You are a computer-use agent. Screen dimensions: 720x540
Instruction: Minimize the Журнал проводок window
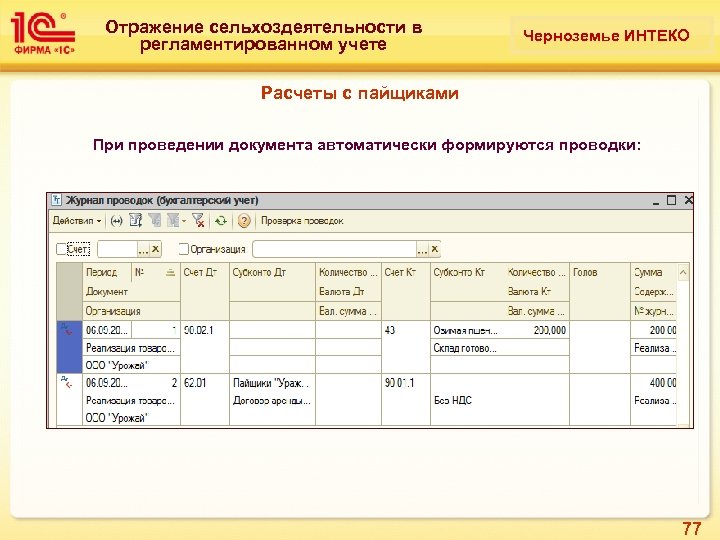[656, 201]
